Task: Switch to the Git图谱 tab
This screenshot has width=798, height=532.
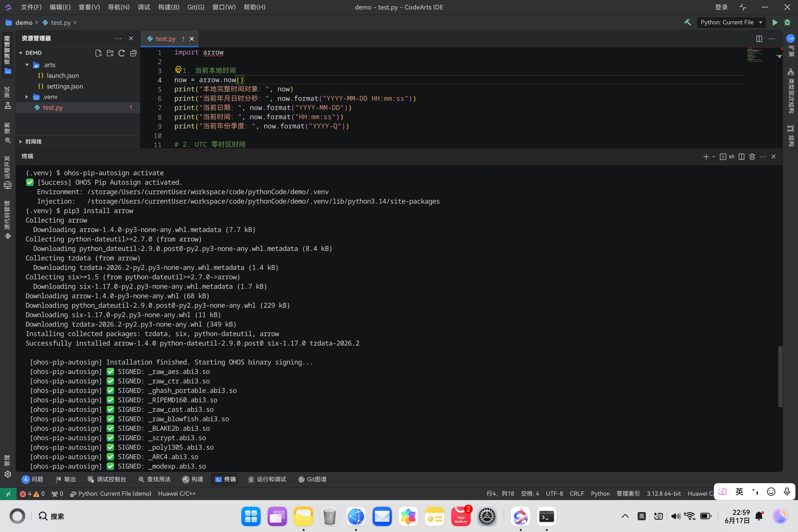Action: 312,479
